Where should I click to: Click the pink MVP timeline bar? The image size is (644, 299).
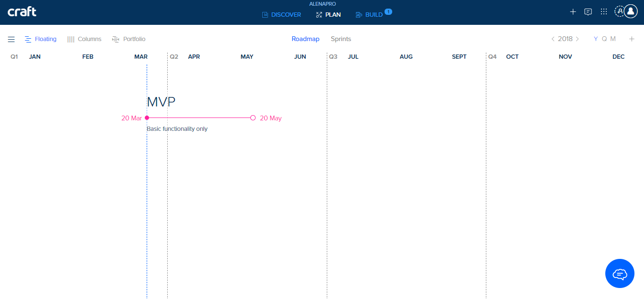(200, 118)
